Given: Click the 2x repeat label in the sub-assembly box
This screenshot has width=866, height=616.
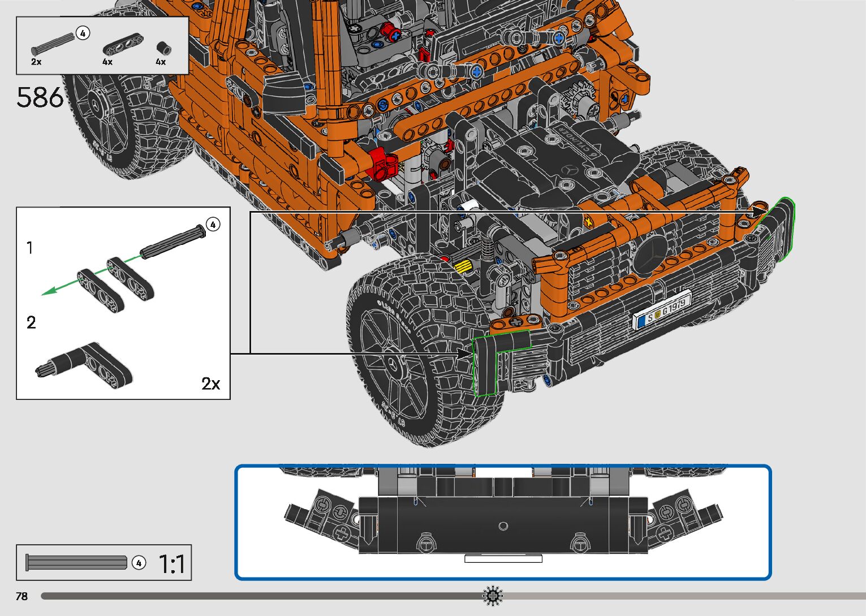Looking at the screenshot, I should click(x=210, y=384).
